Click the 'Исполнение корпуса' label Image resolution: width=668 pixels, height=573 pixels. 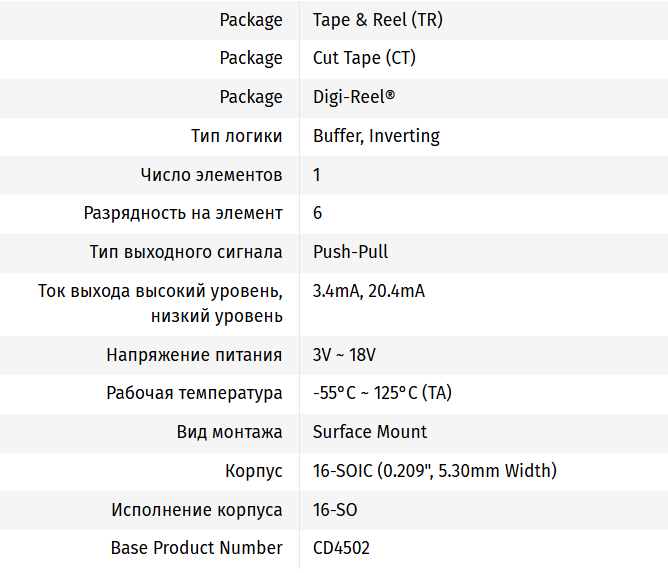pos(197,510)
